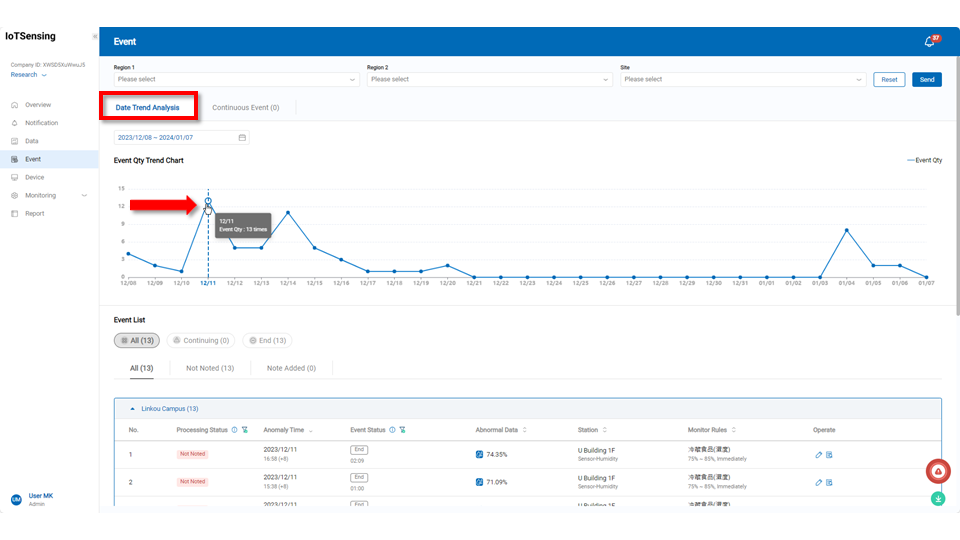The width and height of the screenshot is (960, 540).
Task: Click the edit pencil icon for event row 1
Action: pyautogui.click(x=818, y=454)
